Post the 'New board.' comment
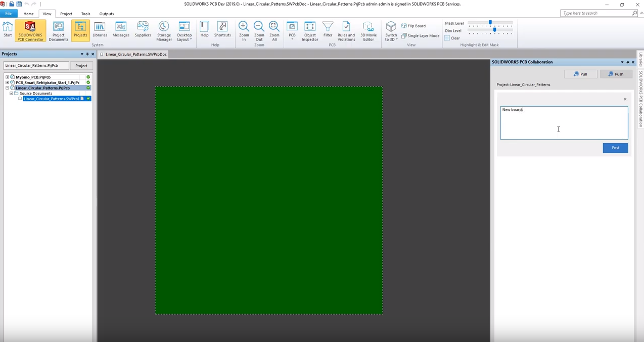 615,148
